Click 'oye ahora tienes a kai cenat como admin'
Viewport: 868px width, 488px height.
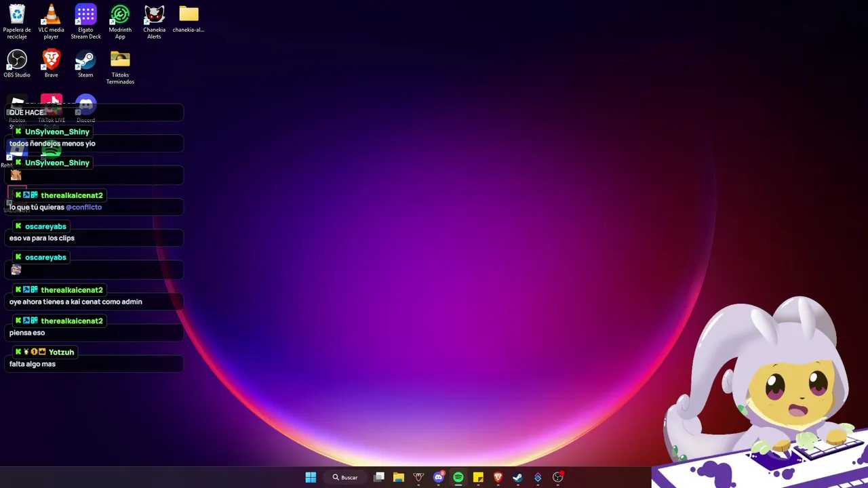[x=76, y=302]
